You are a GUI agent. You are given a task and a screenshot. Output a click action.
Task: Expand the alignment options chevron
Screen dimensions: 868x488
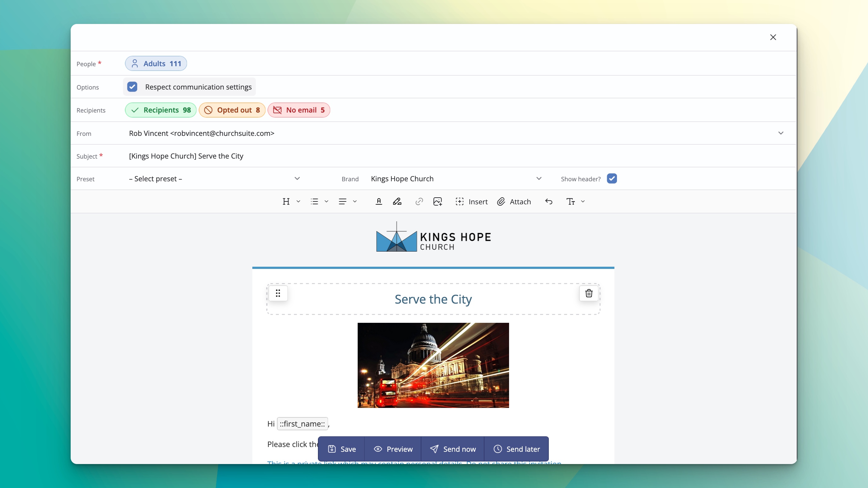tap(355, 201)
